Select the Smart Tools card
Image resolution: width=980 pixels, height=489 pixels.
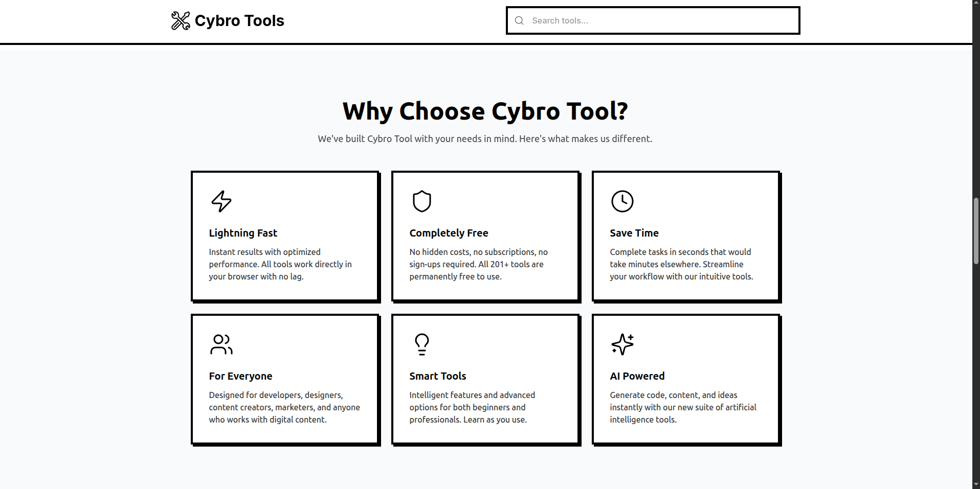click(x=485, y=379)
